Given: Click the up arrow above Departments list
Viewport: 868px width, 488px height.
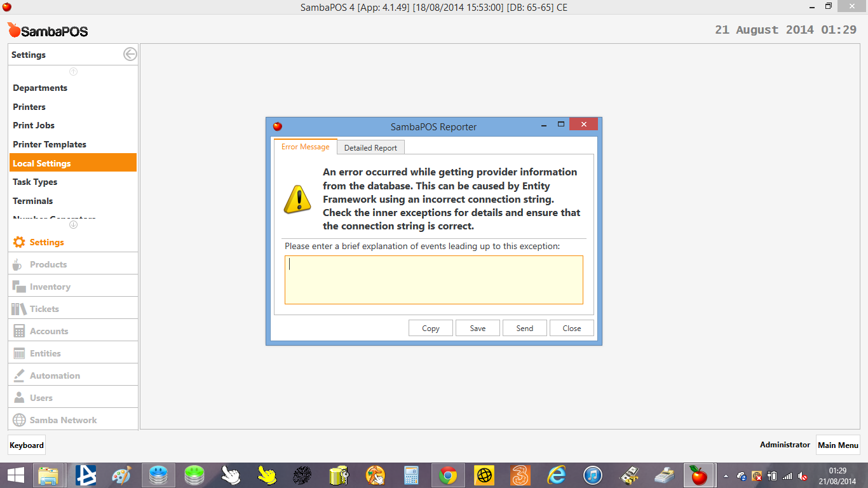Looking at the screenshot, I should tap(73, 72).
